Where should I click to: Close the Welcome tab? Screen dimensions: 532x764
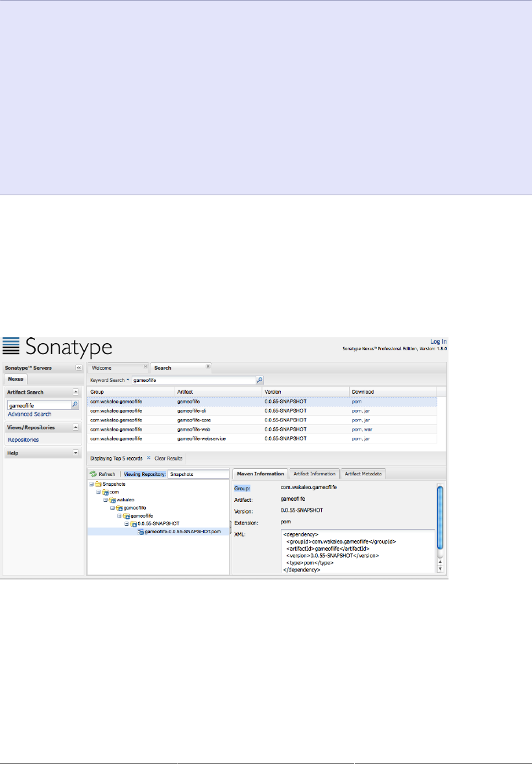145,366
